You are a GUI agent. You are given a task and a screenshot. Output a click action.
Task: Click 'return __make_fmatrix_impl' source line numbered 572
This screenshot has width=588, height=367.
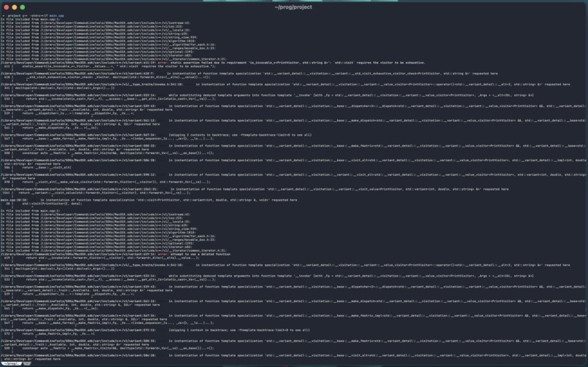[x=58, y=333]
